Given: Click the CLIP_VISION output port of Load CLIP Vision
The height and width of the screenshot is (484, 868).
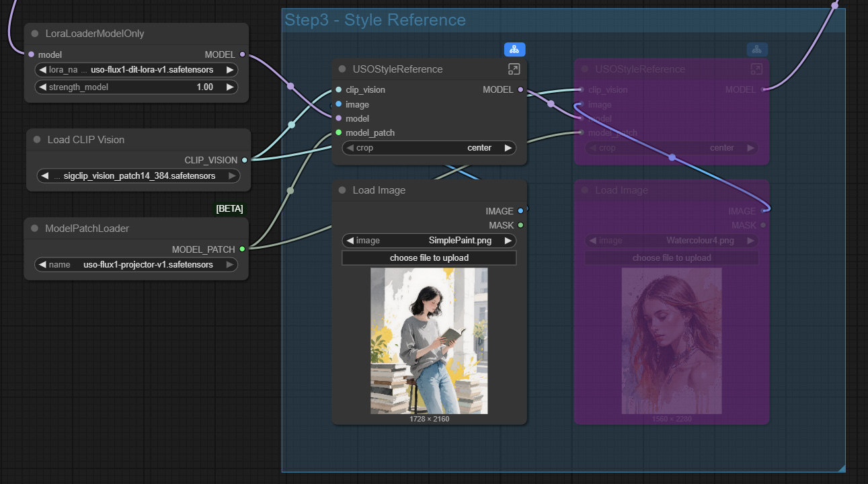Looking at the screenshot, I should [244, 160].
